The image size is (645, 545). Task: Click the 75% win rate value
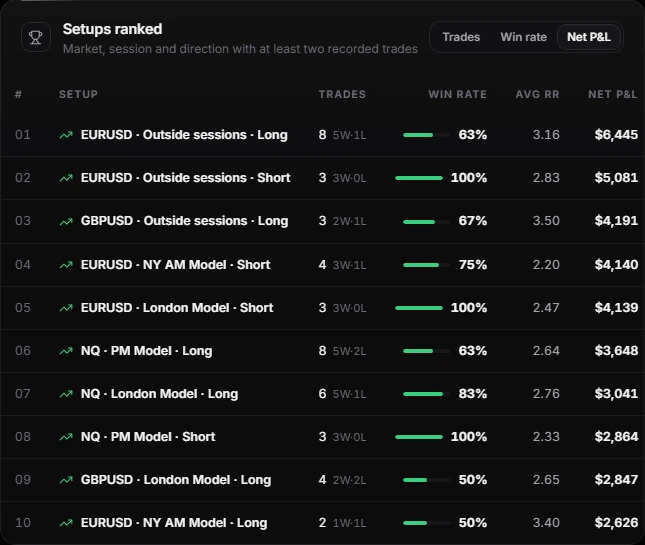(473, 265)
